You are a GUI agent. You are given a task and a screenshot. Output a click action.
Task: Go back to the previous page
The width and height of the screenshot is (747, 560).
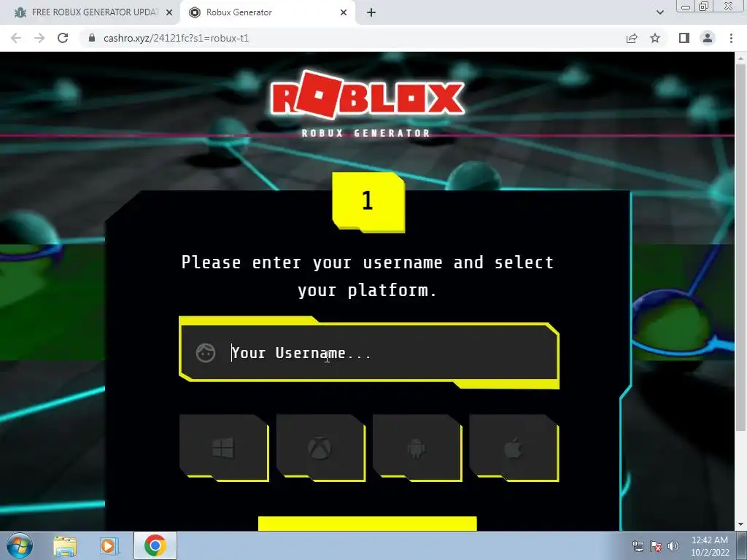(x=16, y=38)
